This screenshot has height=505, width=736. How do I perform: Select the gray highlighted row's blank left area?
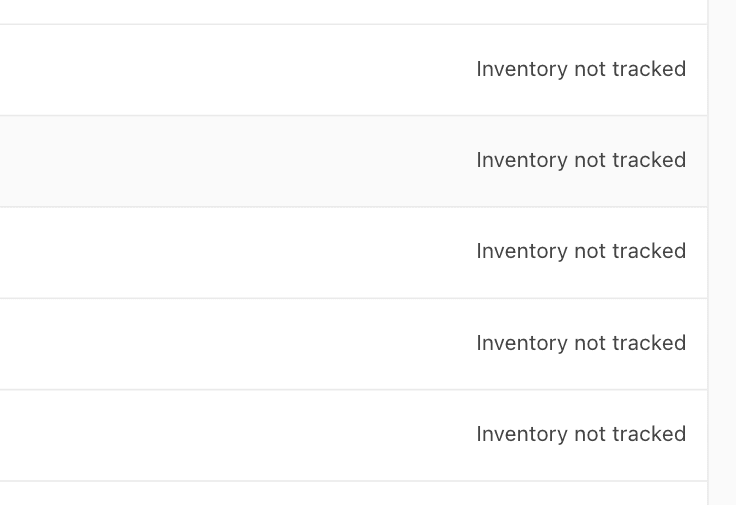pos(200,161)
